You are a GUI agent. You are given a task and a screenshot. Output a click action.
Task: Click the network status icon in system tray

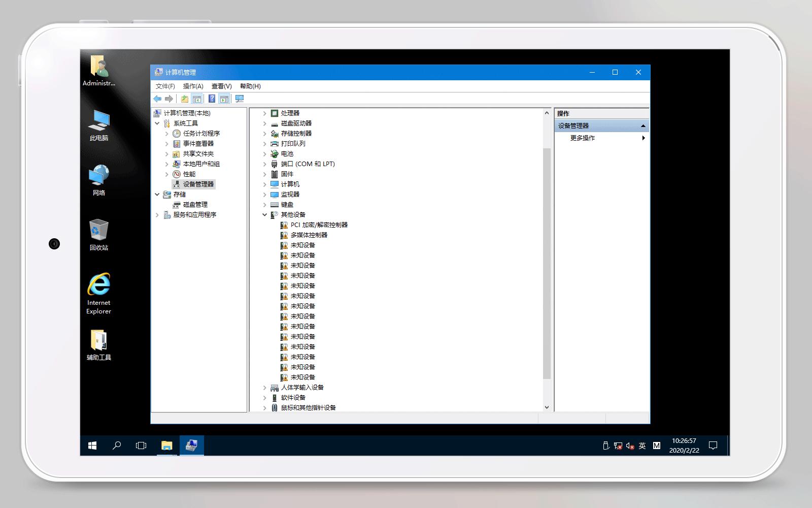pyautogui.click(x=618, y=446)
